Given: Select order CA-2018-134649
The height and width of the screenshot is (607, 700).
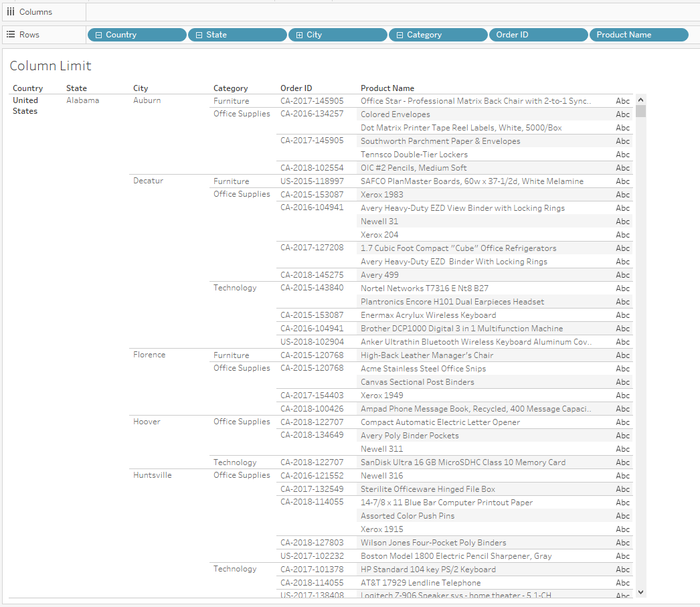Looking at the screenshot, I should tap(312, 435).
